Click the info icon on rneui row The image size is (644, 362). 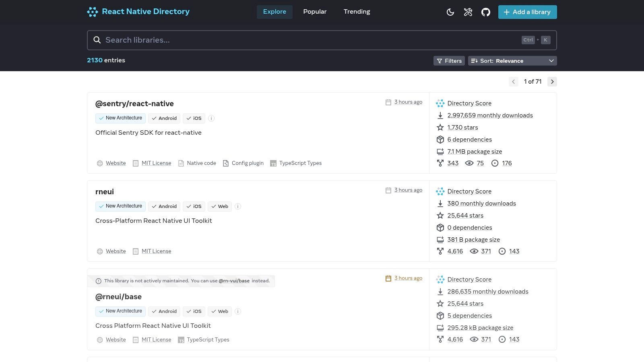238,206
